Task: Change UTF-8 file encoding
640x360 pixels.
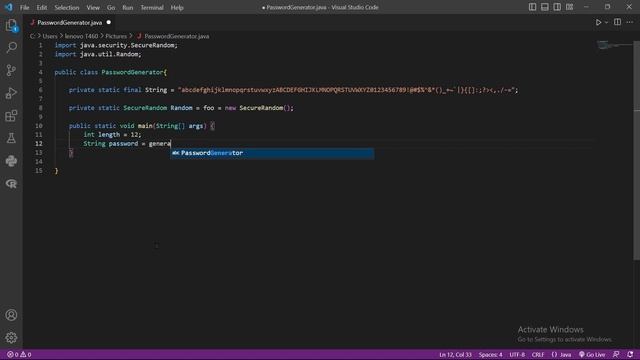Action: [517, 355]
